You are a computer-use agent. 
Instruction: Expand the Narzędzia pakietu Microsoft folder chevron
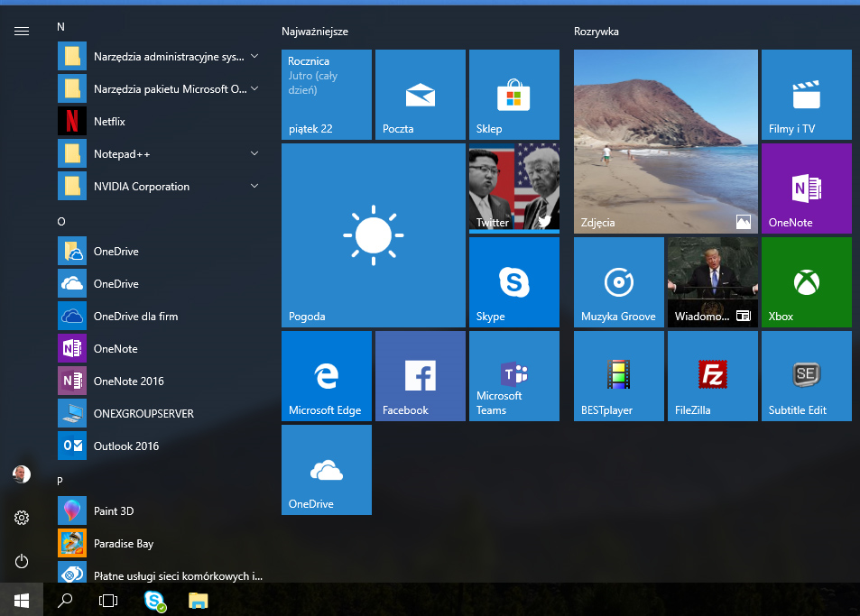(x=254, y=88)
